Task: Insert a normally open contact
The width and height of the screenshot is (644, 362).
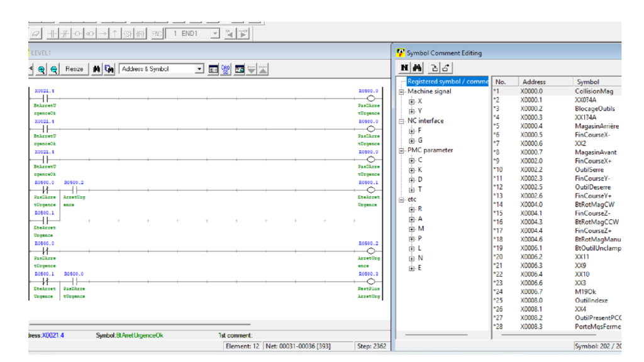Action: click(53, 34)
